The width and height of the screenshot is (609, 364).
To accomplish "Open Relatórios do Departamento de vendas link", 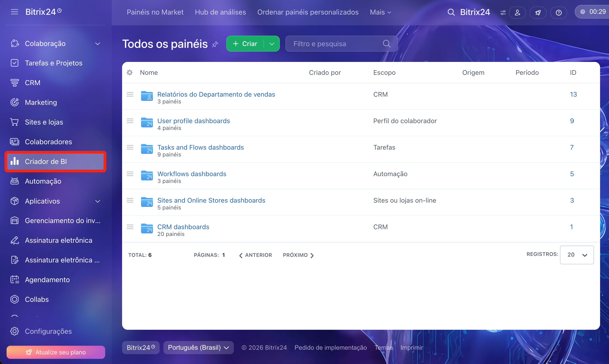I will (216, 95).
